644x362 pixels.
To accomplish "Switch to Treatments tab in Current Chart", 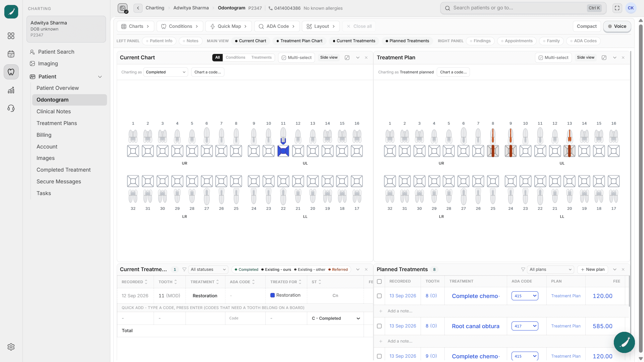I will pos(262,58).
